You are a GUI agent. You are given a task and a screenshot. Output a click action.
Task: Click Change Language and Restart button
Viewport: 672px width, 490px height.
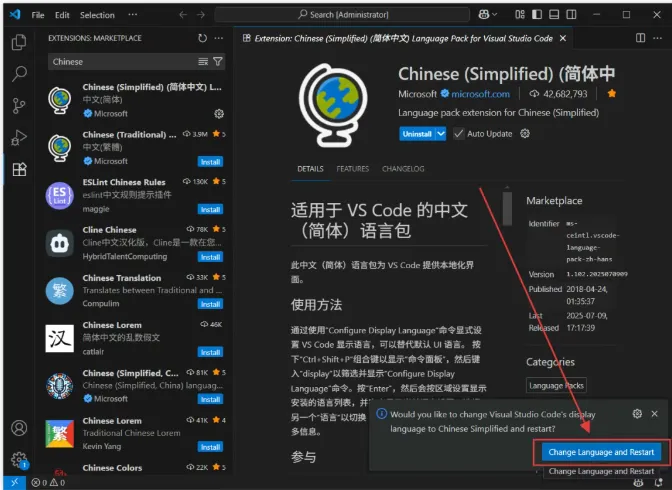pyautogui.click(x=601, y=452)
